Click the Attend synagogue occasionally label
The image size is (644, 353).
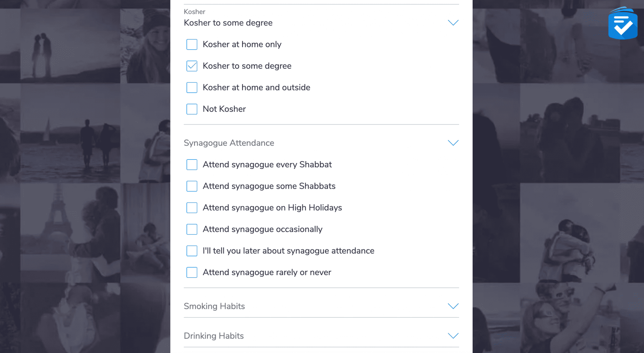click(x=263, y=229)
